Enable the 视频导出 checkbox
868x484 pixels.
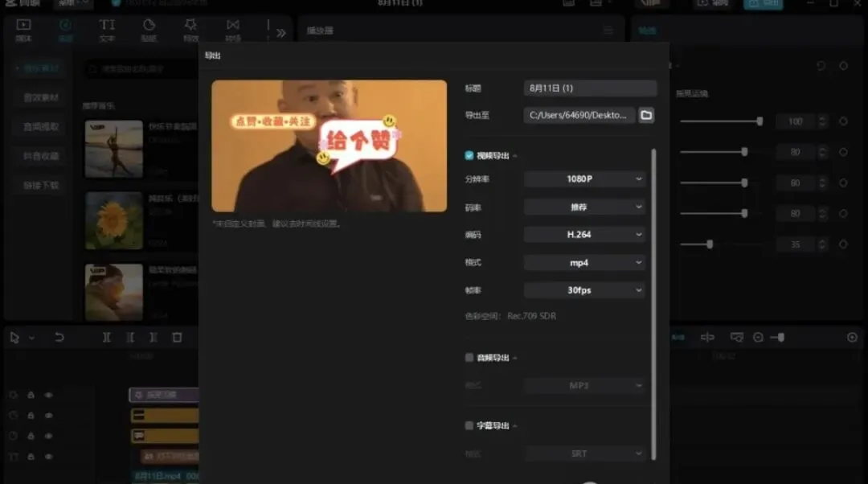point(469,156)
